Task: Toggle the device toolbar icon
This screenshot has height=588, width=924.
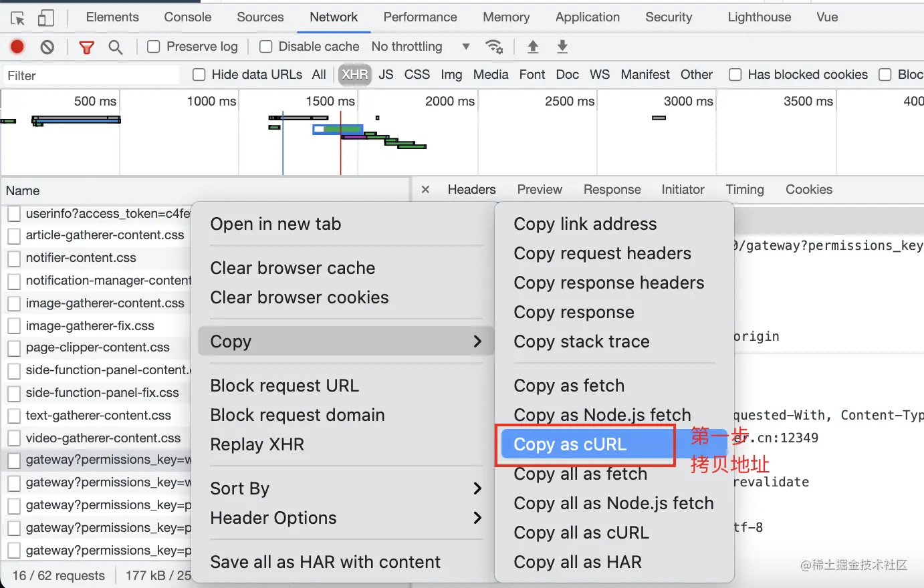Action: 46,18
